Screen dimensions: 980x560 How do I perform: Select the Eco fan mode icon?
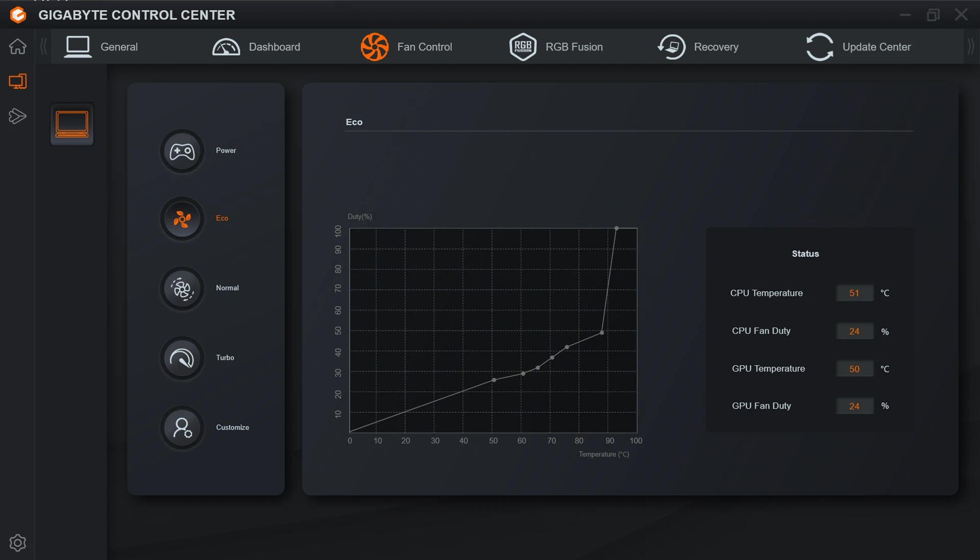[x=182, y=219]
